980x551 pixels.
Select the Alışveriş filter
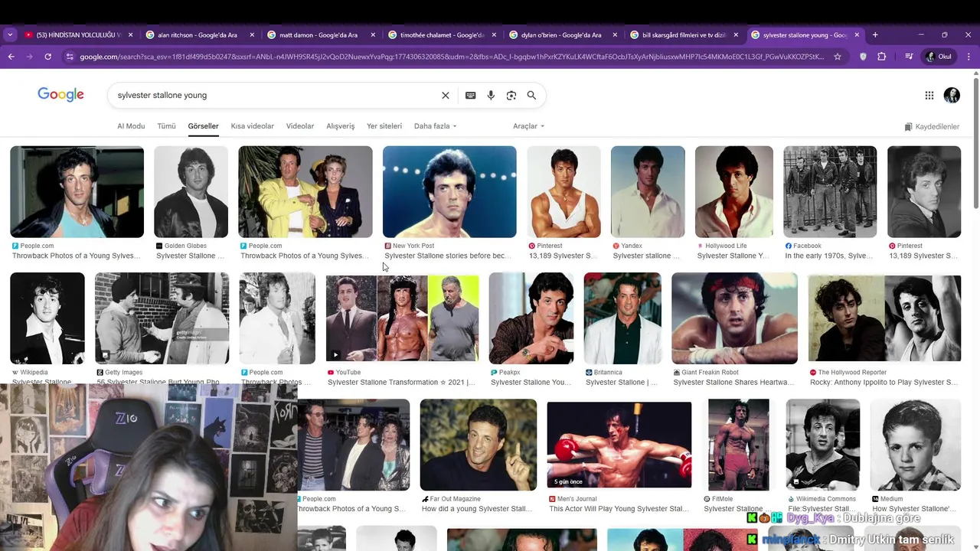click(x=341, y=126)
